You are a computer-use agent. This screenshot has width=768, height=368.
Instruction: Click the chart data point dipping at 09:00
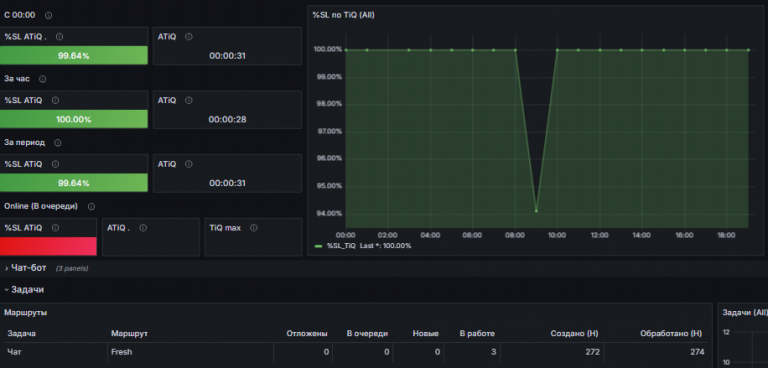(536, 211)
